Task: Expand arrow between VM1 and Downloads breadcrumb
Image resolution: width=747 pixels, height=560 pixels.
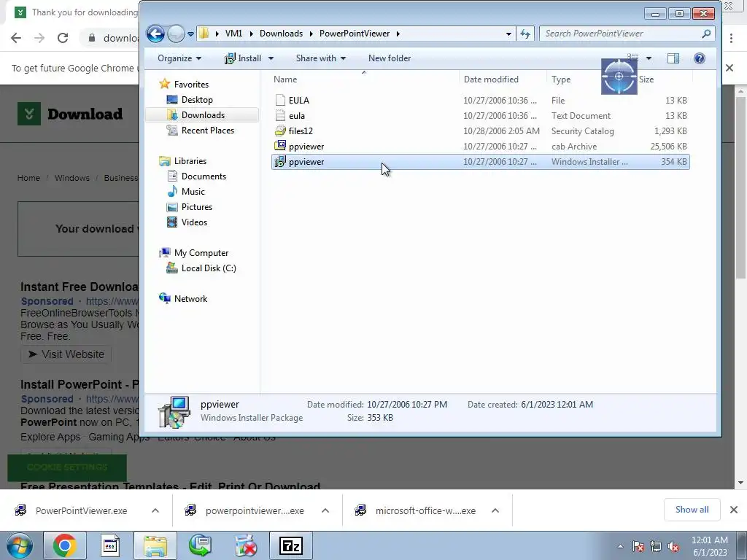Action: pyautogui.click(x=251, y=34)
